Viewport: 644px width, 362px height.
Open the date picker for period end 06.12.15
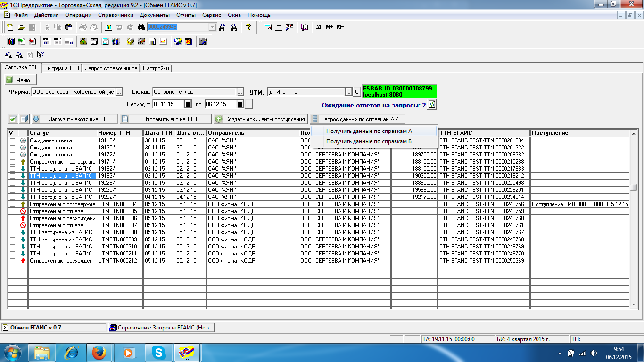[x=240, y=104]
